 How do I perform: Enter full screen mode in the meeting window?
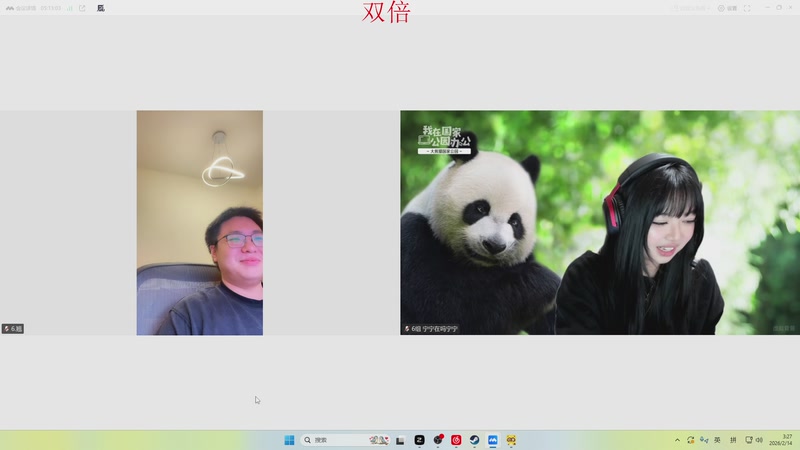[x=747, y=8]
